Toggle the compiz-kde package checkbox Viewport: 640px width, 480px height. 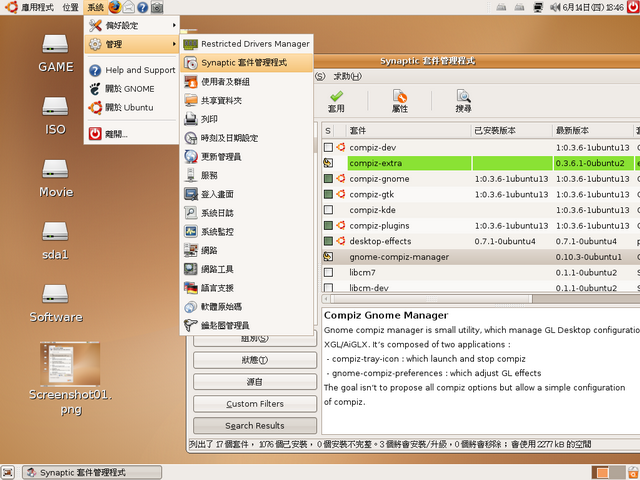pos(328,210)
